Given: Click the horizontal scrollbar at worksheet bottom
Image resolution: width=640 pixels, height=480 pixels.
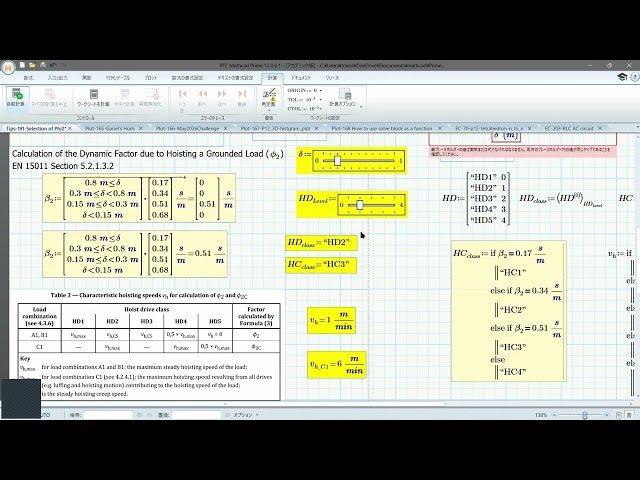Looking at the screenshot, I should point(229,404).
